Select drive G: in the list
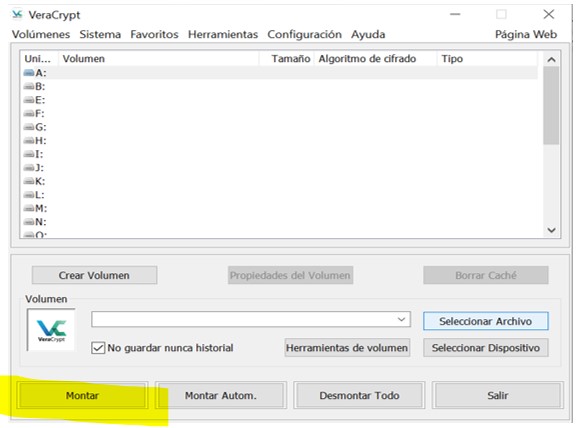 coord(279,127)
